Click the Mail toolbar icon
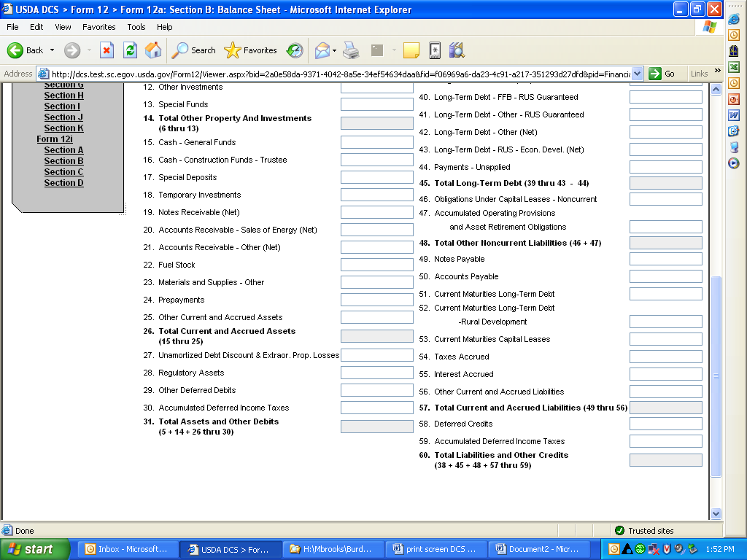The width and height of the screenshot is (747, 560). pos(322,50)
